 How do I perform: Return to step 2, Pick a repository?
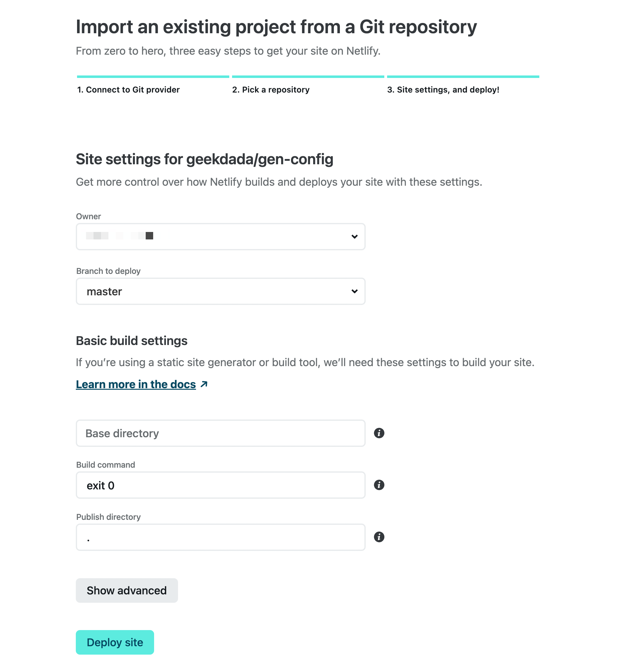pos(271,90)
